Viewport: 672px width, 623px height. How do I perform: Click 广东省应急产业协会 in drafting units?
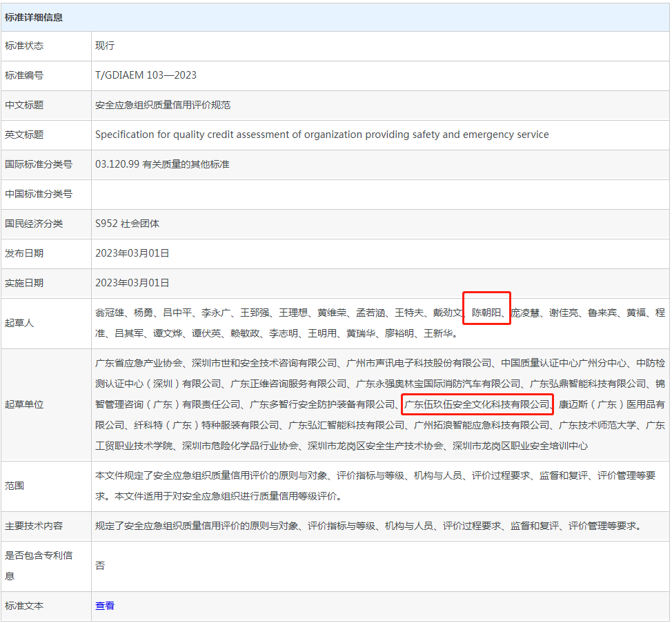[x=139, y=363]
